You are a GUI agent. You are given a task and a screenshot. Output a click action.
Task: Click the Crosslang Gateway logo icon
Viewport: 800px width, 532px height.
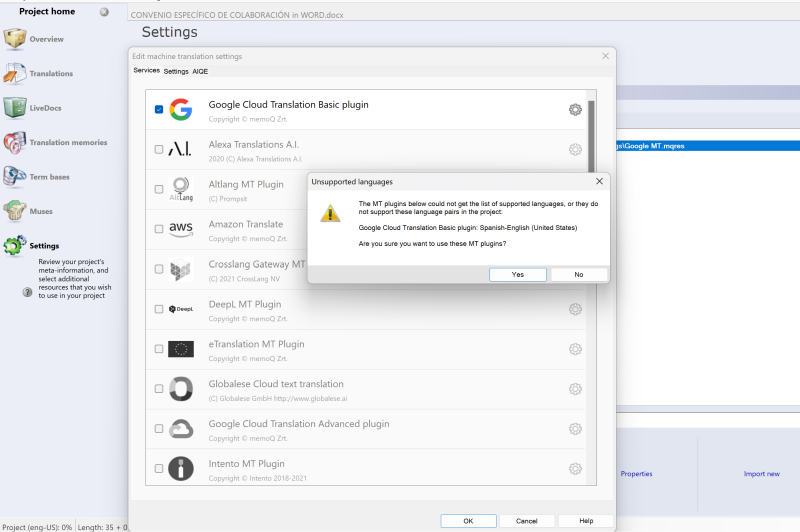coord(181,269)
